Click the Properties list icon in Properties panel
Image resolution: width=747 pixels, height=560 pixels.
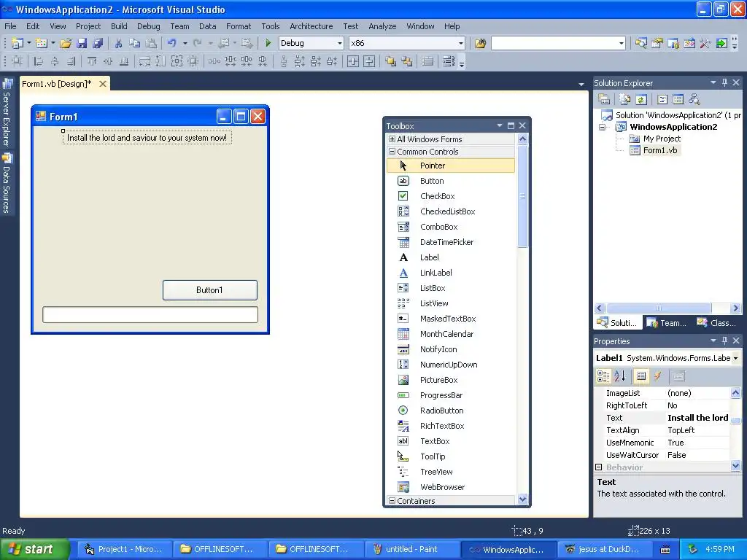click(x=641, y=376)
